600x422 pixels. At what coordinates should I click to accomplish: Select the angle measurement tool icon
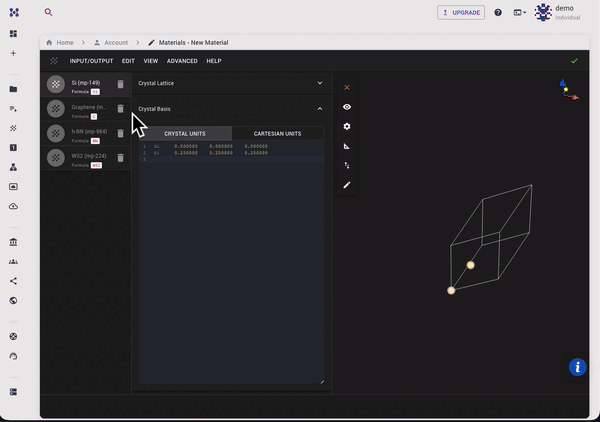coord(347,146)
